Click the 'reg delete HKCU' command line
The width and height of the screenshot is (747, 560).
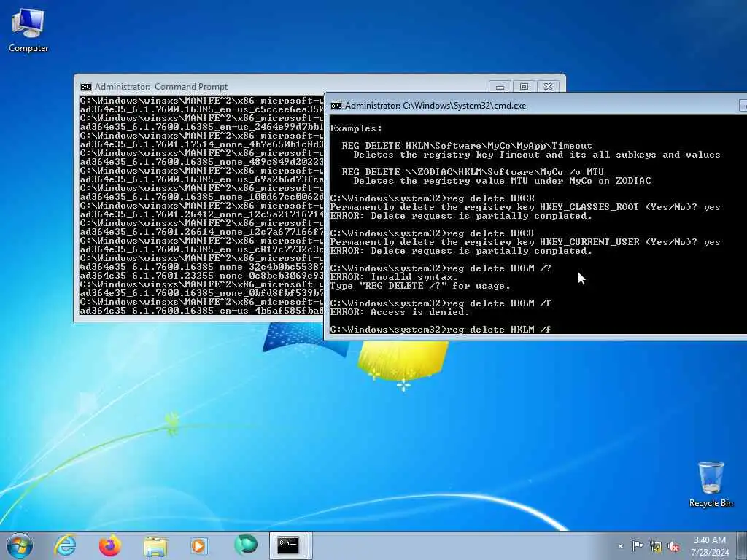[432, 233]
